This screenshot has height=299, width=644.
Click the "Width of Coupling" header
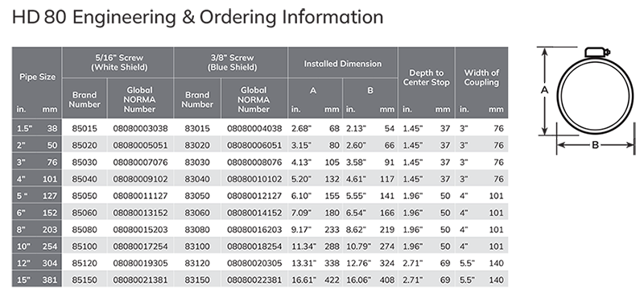coord(481,77)
